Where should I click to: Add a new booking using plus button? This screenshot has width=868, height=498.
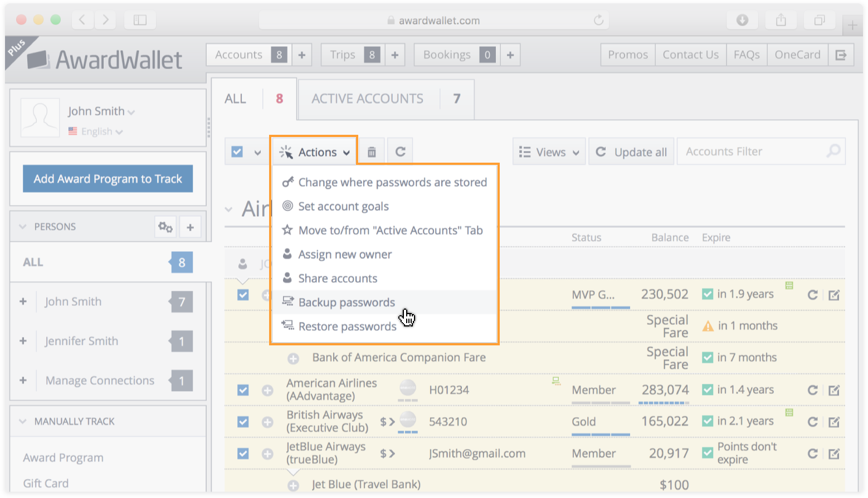pos(510,55)
